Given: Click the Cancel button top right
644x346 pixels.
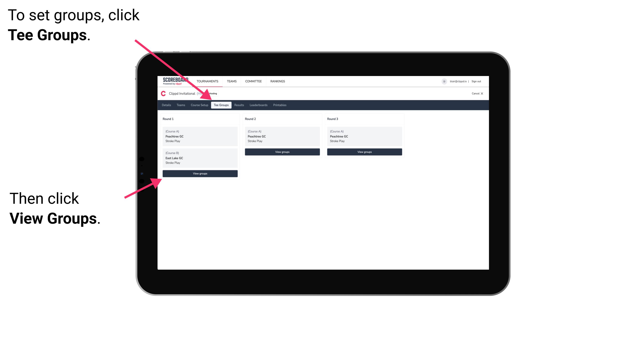Looking at the screenshot, I should [x=477, y=93].
